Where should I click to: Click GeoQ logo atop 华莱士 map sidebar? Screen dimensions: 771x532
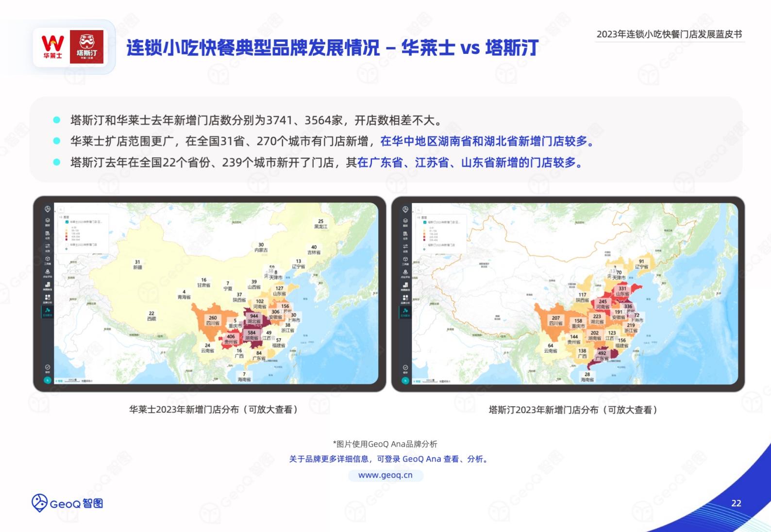click(x=48, y=209)
